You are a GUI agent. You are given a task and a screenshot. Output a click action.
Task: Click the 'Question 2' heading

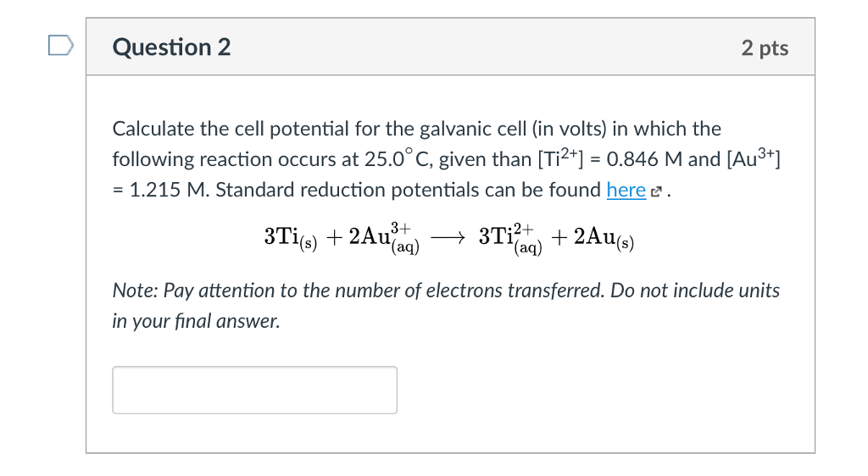[x=171, y=47]
